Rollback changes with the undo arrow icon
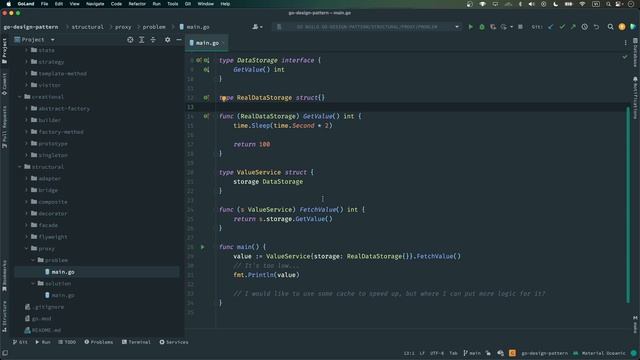This screenshot has width=640, height=360. (x=596, y=27)
